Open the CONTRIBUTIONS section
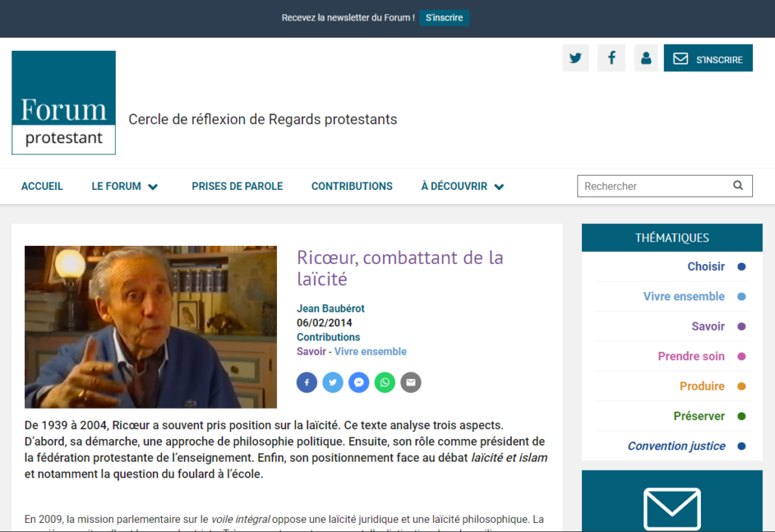 click(x=352, y=186)
